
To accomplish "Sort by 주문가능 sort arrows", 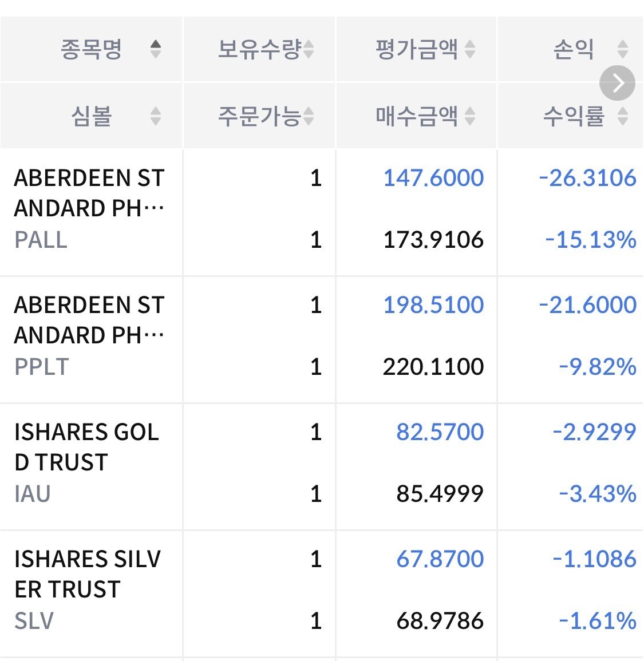I will coord(309,116).
